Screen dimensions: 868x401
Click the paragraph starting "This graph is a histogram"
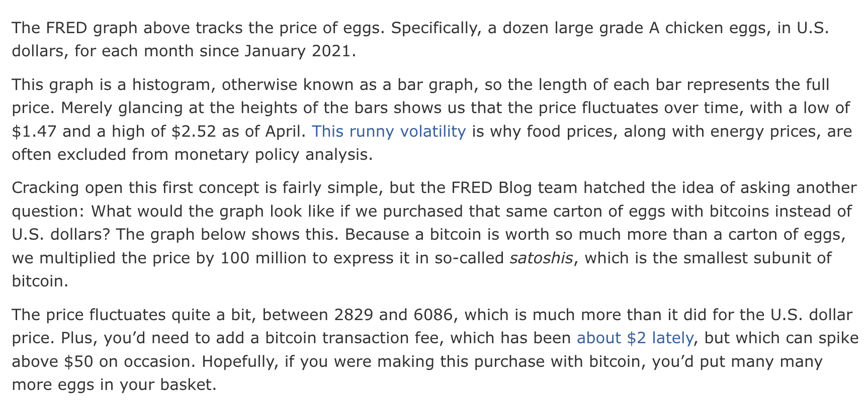click(x=431, y=119)
